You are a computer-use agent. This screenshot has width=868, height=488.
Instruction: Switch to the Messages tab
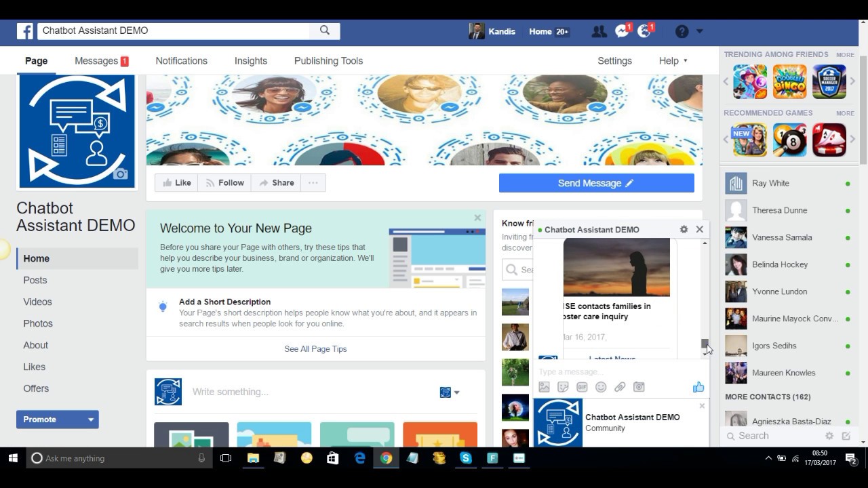tap(101, 61)
